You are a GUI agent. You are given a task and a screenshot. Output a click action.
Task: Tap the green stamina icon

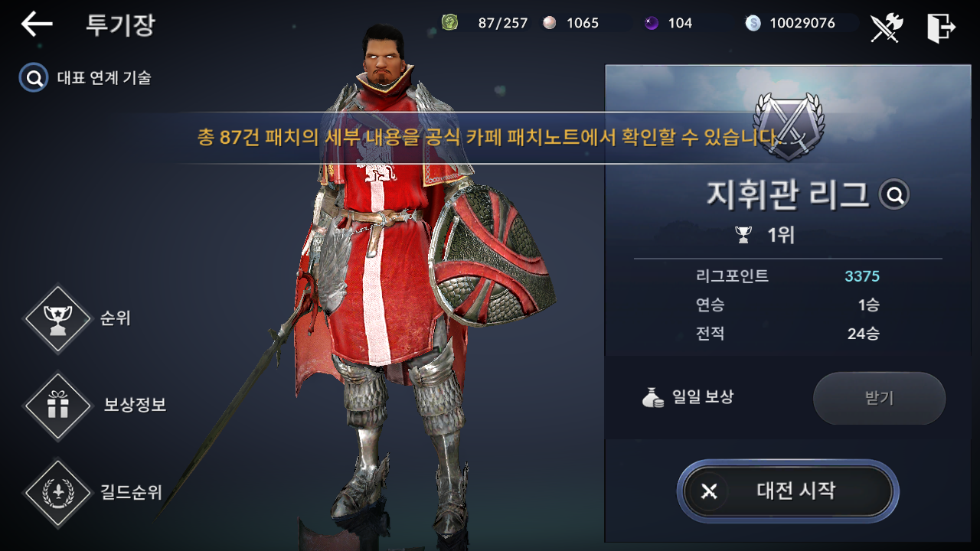click(449, 23)
